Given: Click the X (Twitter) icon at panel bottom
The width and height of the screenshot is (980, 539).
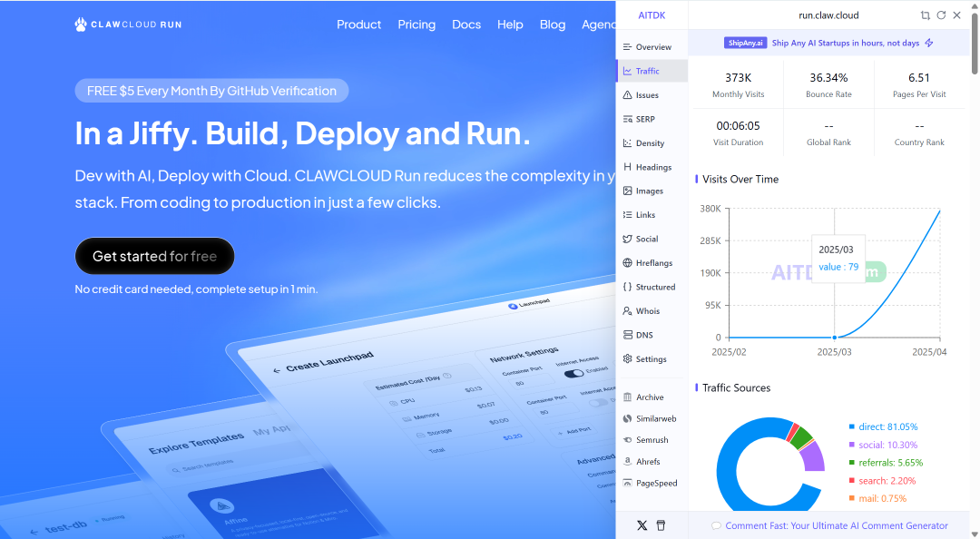Looking at the screenshot, I should pyautogui.click(x=642, y=525).
